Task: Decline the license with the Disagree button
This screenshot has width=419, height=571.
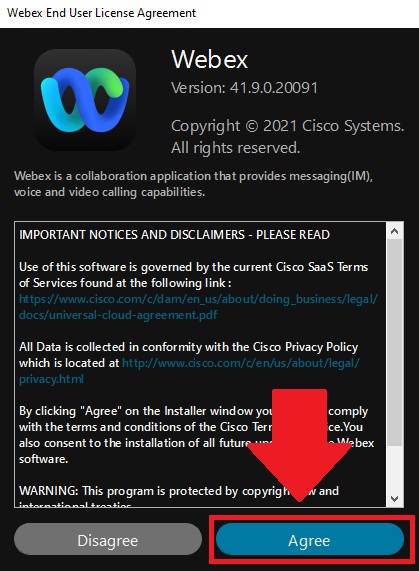Action: point(108,540)
